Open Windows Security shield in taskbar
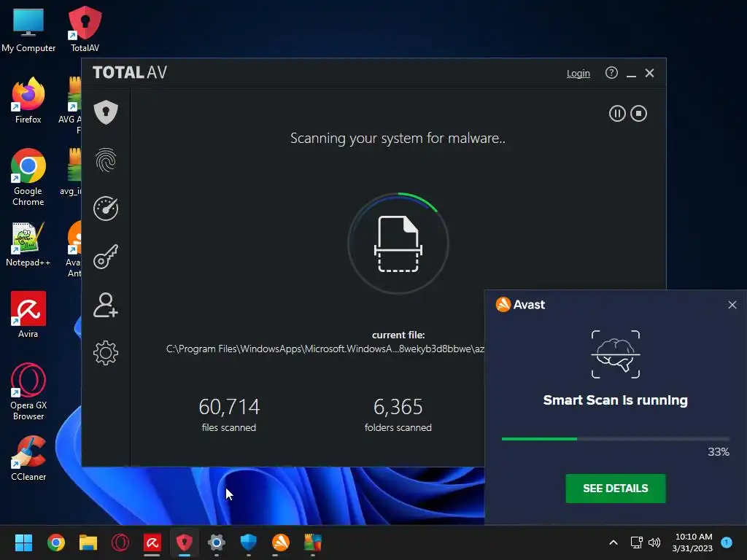Image resolution: width=747 pixels, height=560 pixels. click(248, 542)
